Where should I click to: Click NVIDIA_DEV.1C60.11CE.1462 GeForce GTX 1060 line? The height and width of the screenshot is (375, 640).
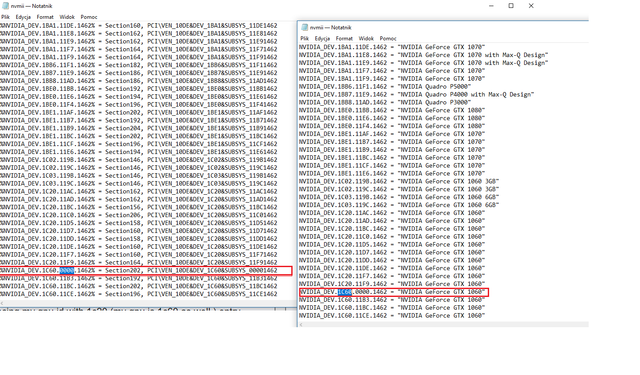[392, 316]
